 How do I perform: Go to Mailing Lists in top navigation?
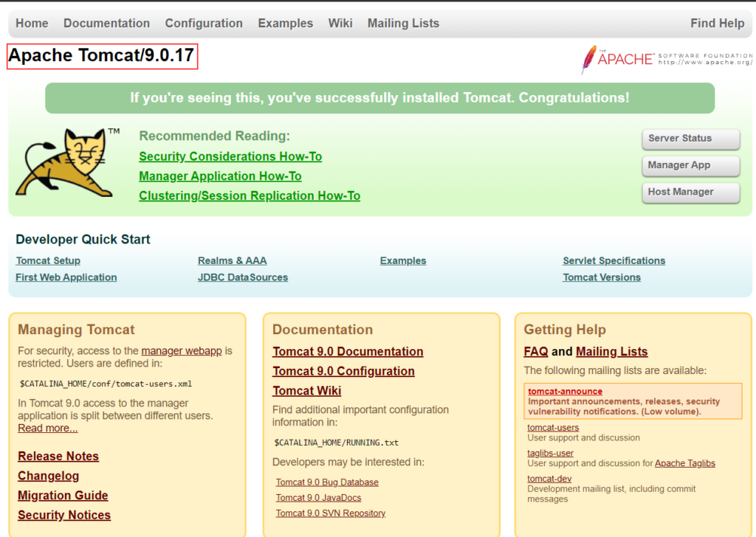point(403,24)
